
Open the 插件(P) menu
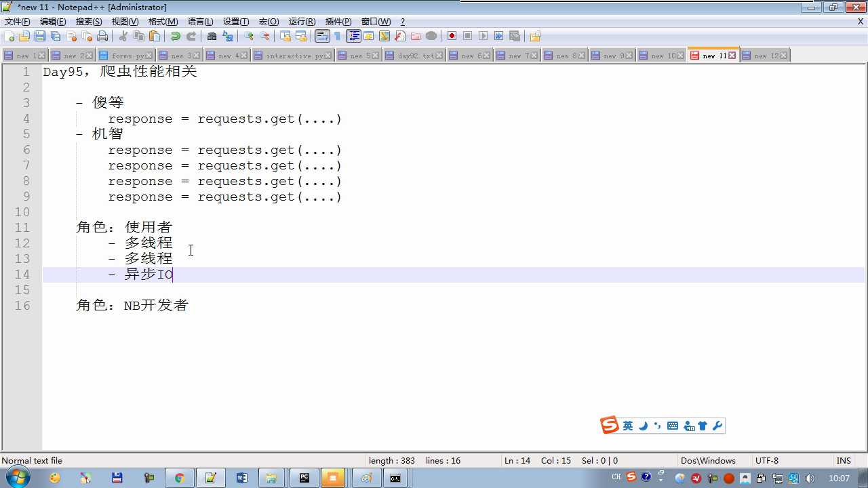coord(338,22)
